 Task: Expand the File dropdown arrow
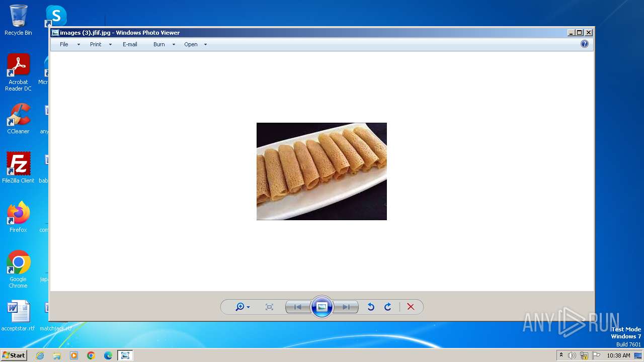point(78,45)
